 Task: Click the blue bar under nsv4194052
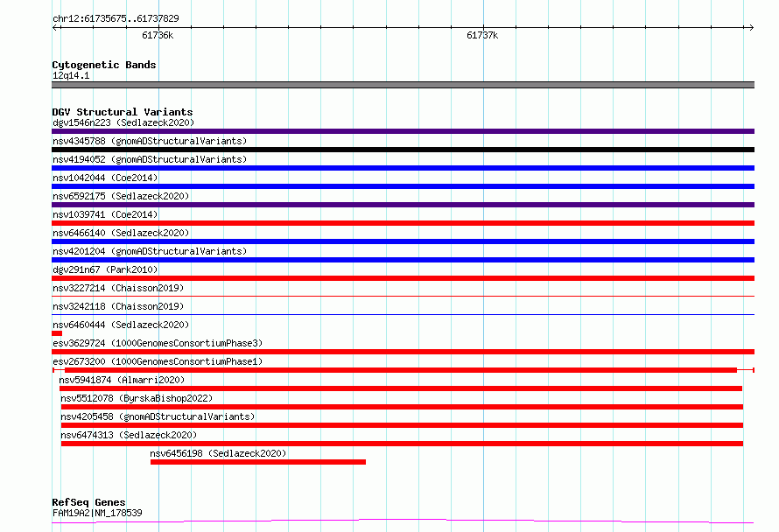[403, 168]
